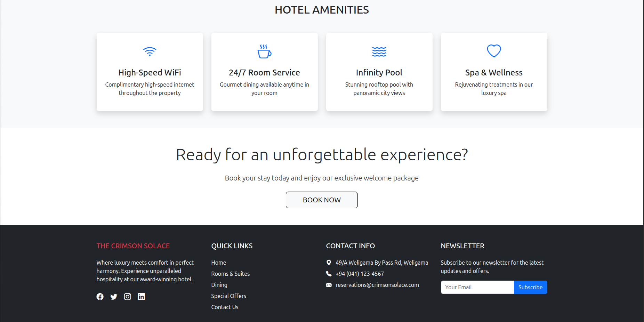
Task: Focus the Your Email input field
Action: 477,287
